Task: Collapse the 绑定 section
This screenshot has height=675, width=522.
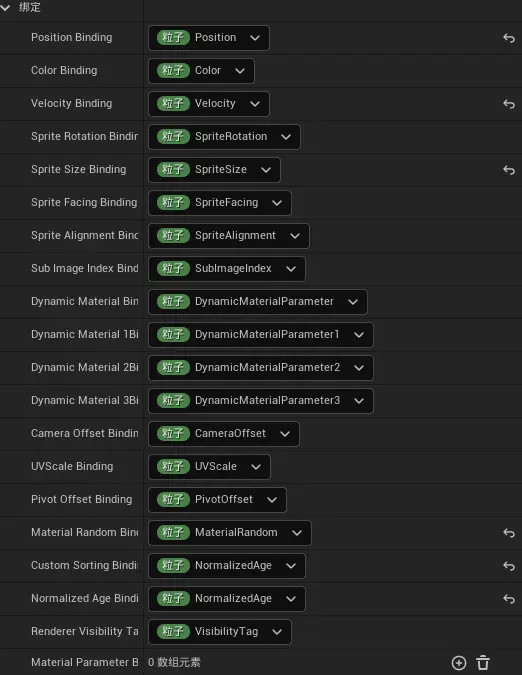Action: coord(6,7)
